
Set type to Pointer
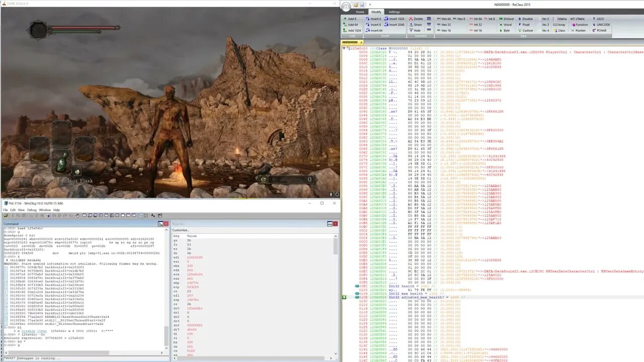pyautogui.click(x=578, y=31)
